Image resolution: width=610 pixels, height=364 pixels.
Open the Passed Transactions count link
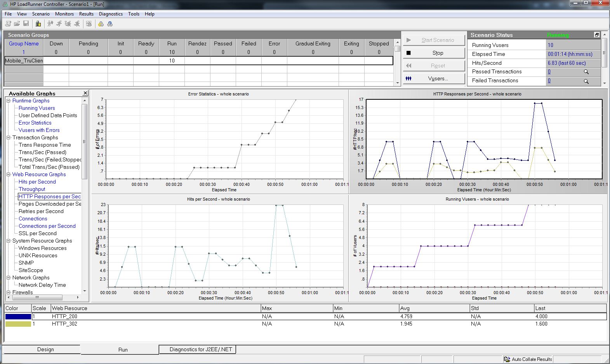click(549, 72)
